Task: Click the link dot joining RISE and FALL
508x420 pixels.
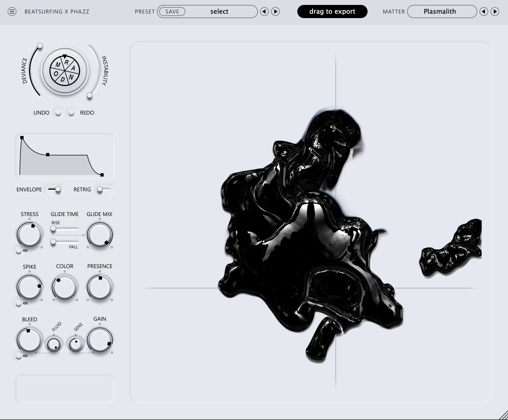Action: click(x=83, y=235)
